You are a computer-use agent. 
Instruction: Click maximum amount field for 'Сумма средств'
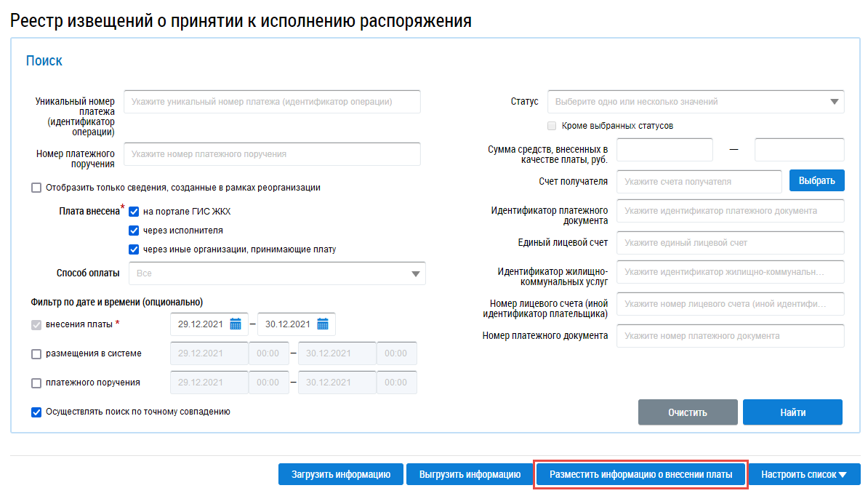tap(800, 150)
